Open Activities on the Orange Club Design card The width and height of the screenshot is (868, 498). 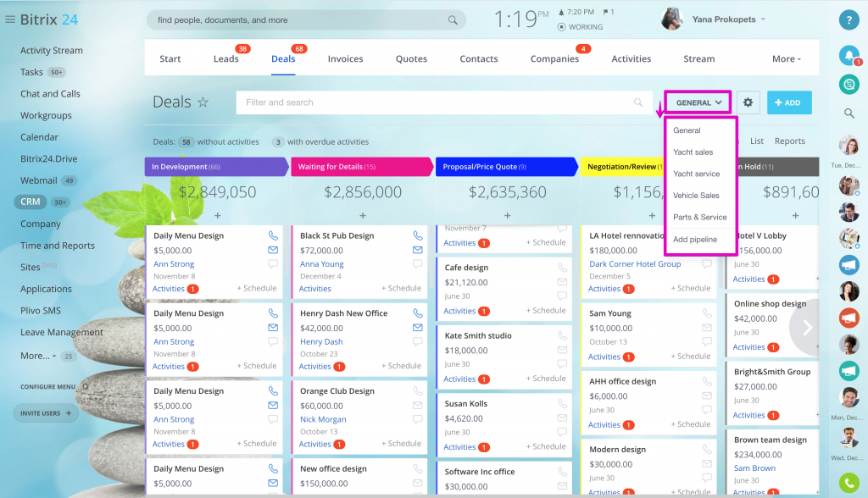[315, 444]
